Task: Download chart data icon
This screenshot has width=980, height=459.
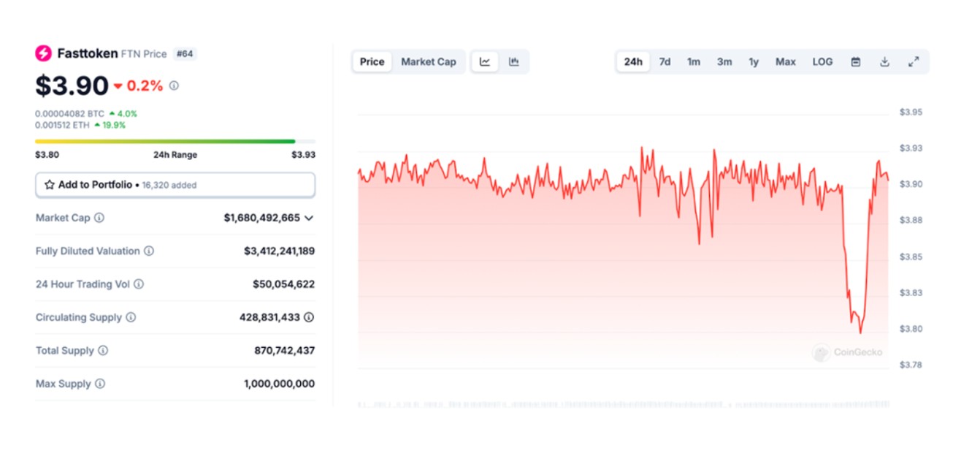Action: [x=884, y=62]
